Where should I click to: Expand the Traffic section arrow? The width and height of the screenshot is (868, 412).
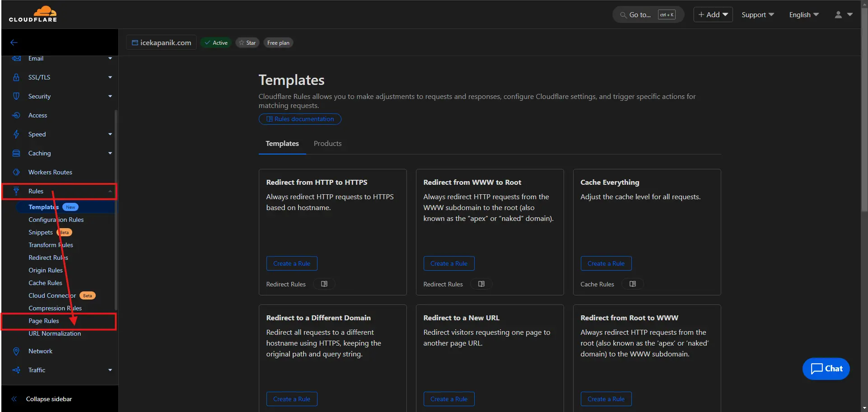(110, 370)
